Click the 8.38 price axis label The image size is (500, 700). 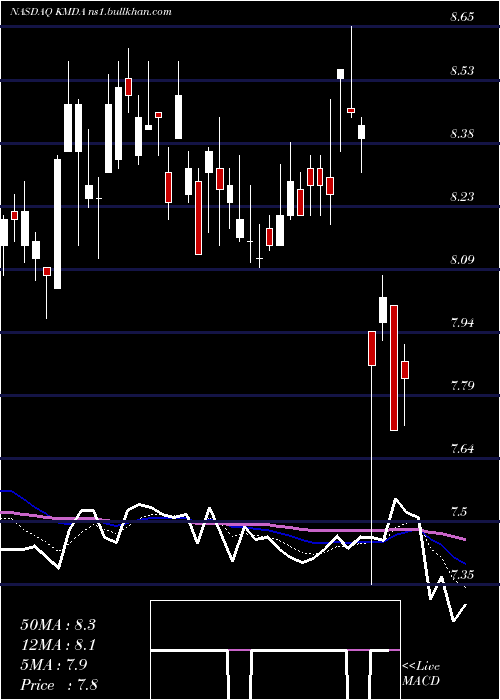pyautogui.click(x=462, y=133)
